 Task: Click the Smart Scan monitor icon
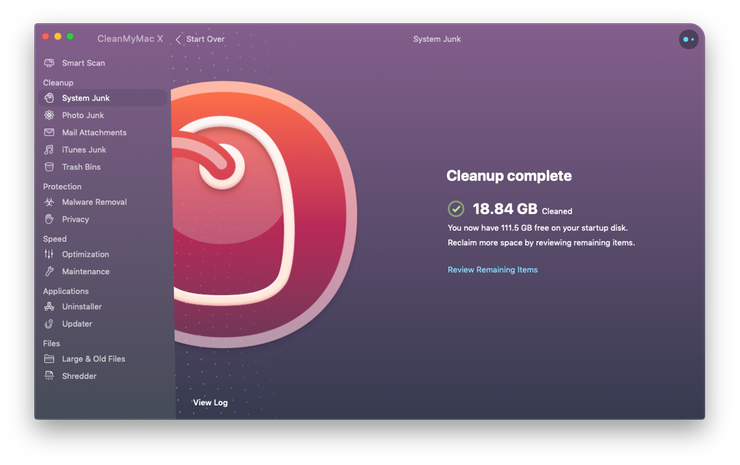point(49,63)
